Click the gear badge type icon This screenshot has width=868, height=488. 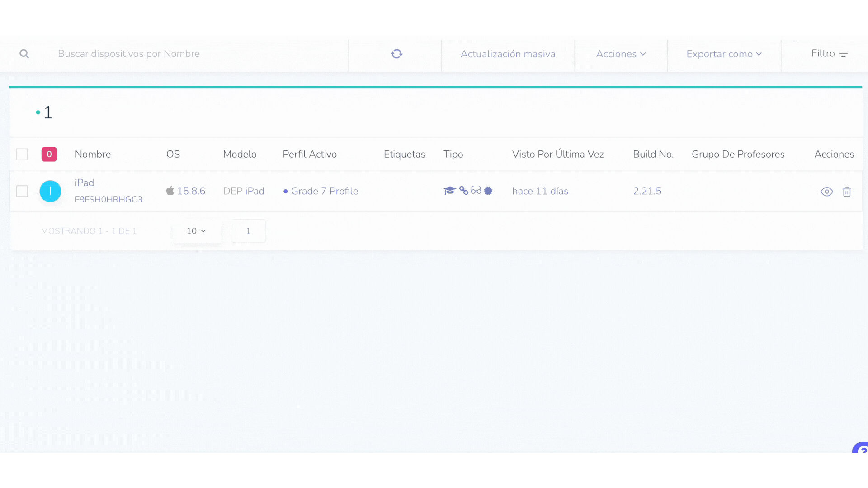[488, 191]
